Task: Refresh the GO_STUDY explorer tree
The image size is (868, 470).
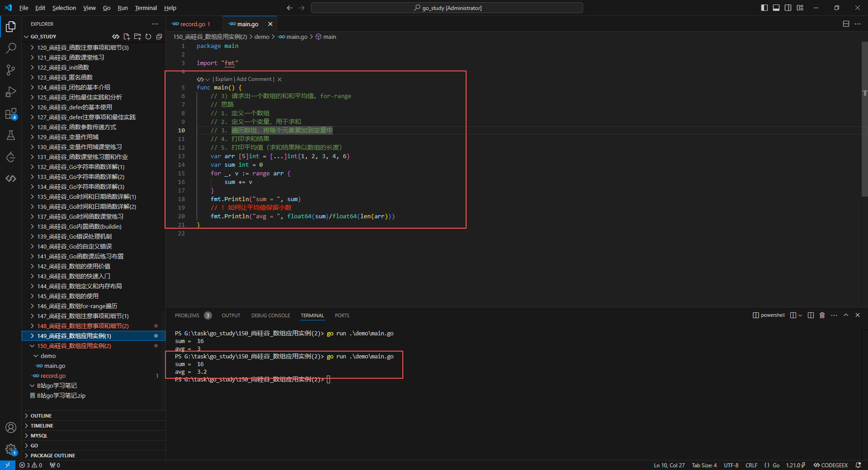Action: 148,37
